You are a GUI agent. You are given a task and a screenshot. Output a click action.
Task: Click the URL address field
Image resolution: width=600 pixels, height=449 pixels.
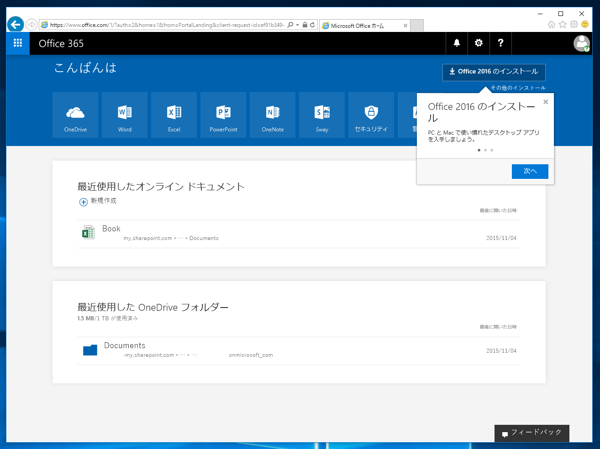point(167,25)
